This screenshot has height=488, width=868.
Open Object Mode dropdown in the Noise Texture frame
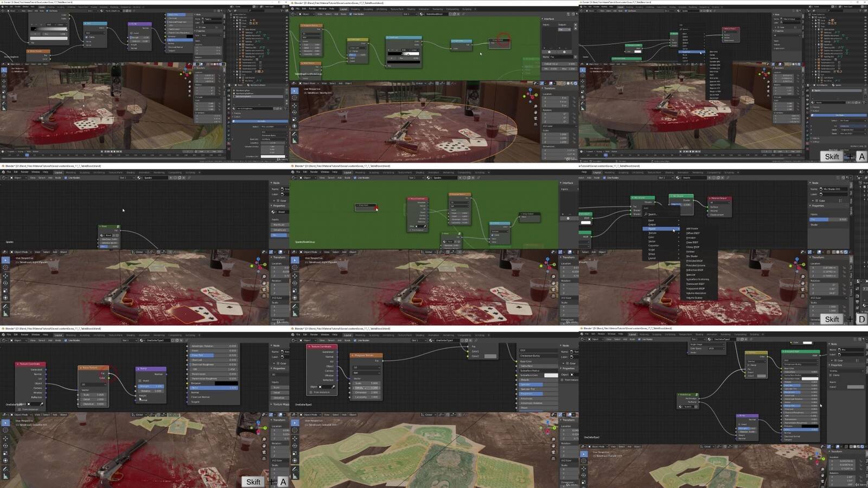[x=21, y=415]
